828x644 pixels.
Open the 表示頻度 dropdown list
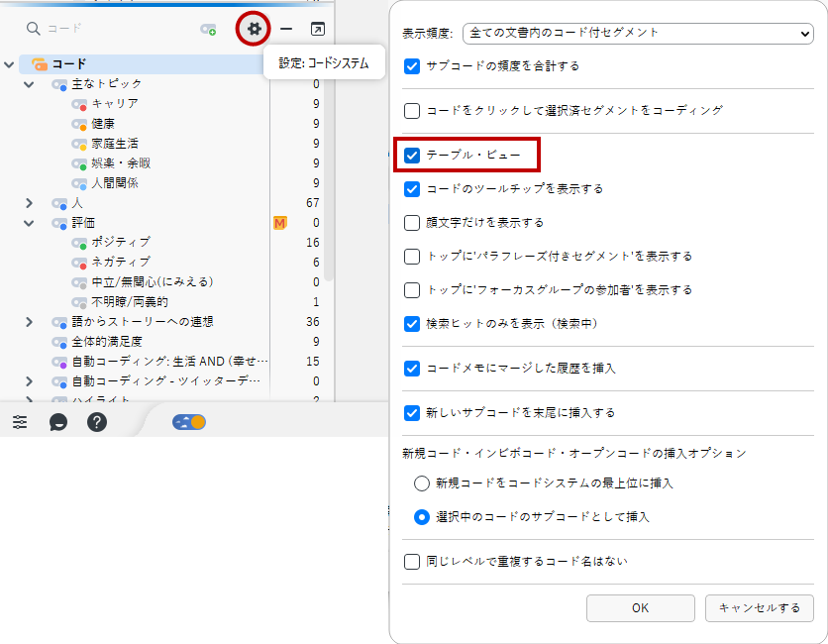coord(638,34)
